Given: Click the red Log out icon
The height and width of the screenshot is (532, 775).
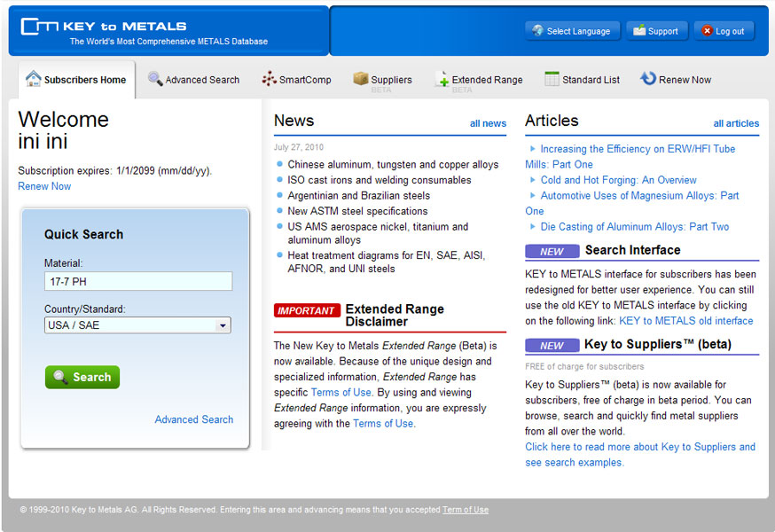Looking at the screenshot, I should [707, 31].
